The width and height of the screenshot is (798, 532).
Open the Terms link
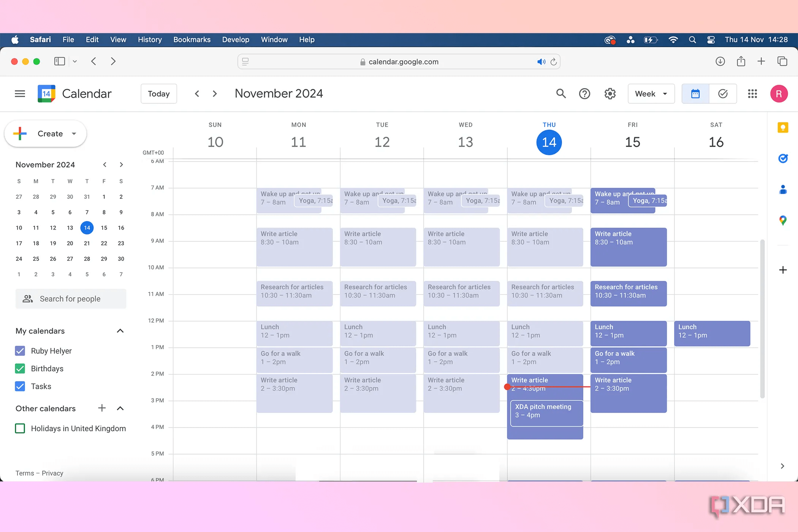(25, 473)
